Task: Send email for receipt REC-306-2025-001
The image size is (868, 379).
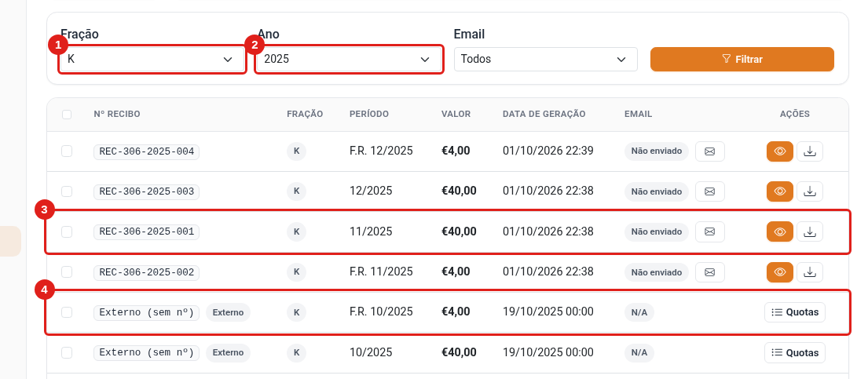Action: click(x=709, y=231)
